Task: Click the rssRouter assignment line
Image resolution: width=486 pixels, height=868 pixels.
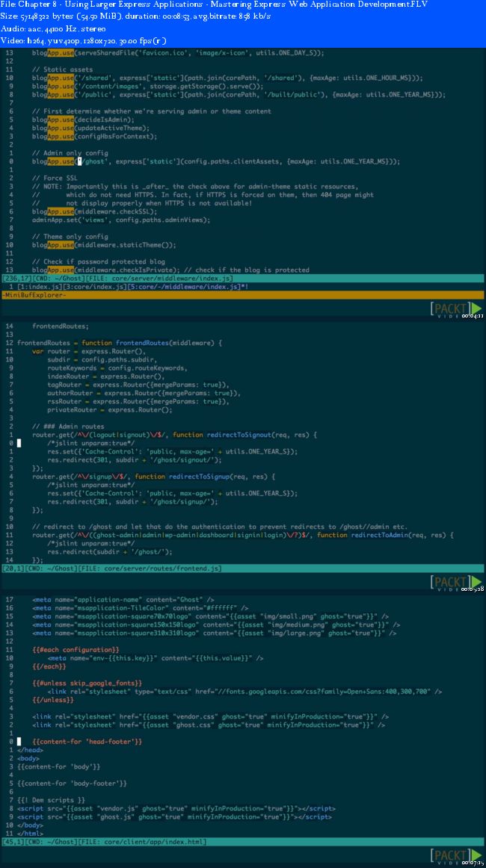Action: click(138, 401)
